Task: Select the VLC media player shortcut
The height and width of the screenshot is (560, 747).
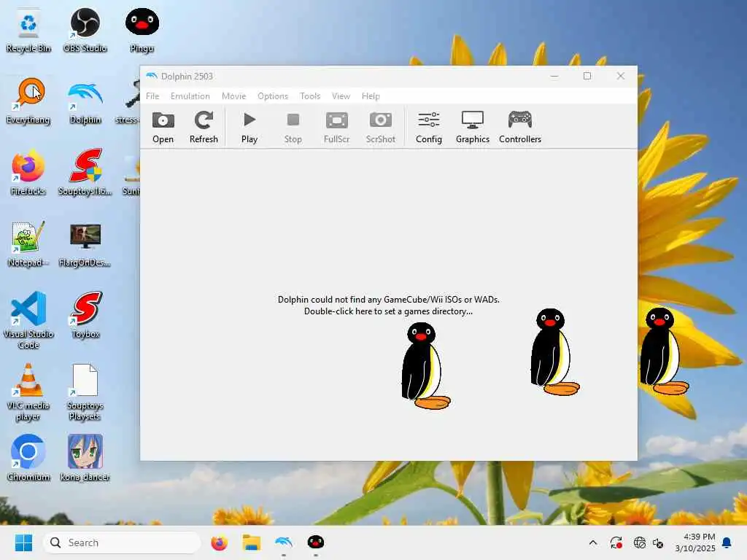Action: [28, 392]
